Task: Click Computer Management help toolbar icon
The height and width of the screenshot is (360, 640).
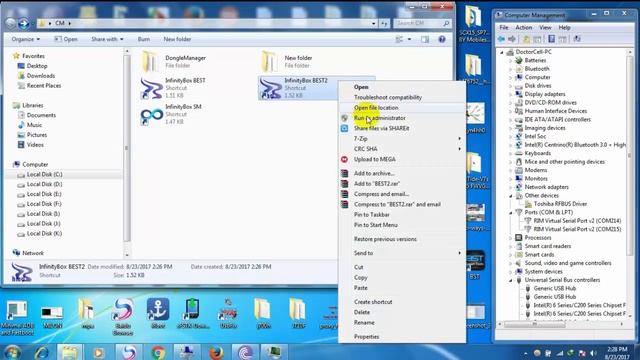Action: tap(551, 39)
